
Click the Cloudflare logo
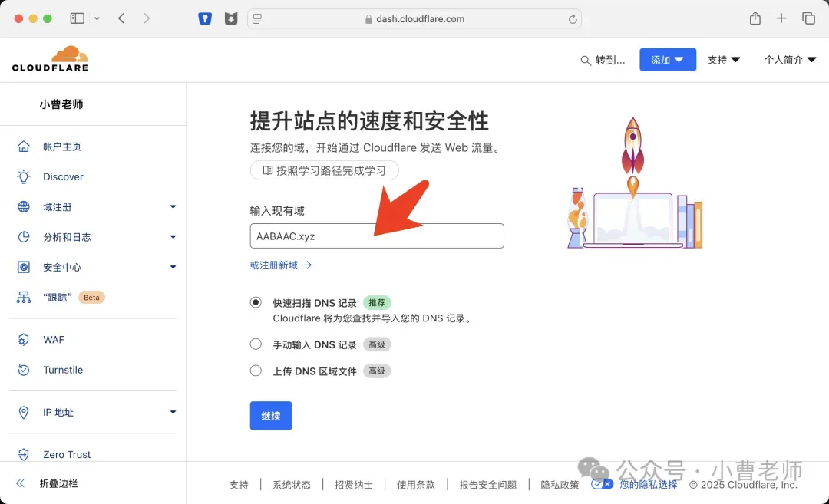tap(51, 59)
